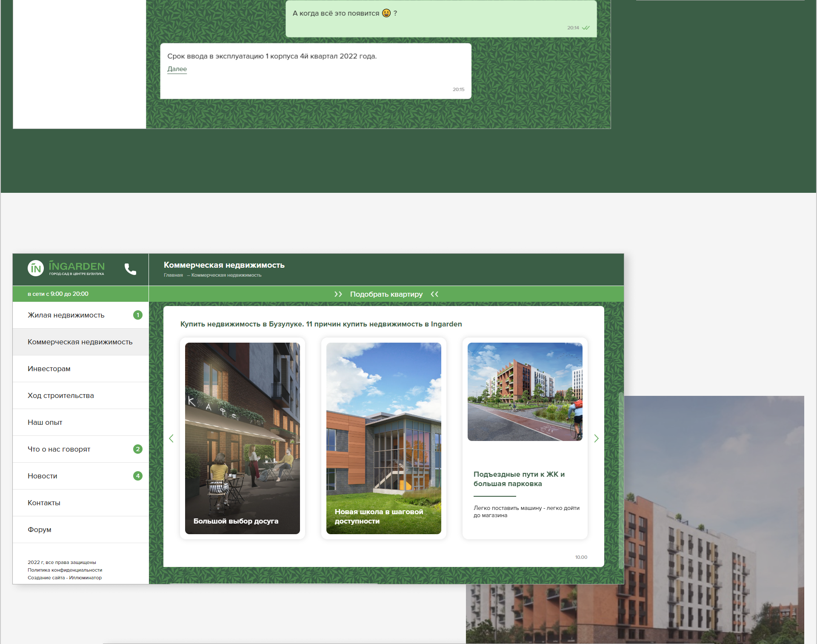The image size is (817, 644).
Task: Go to Ход строительства section
Action: (x=60, y=395)
